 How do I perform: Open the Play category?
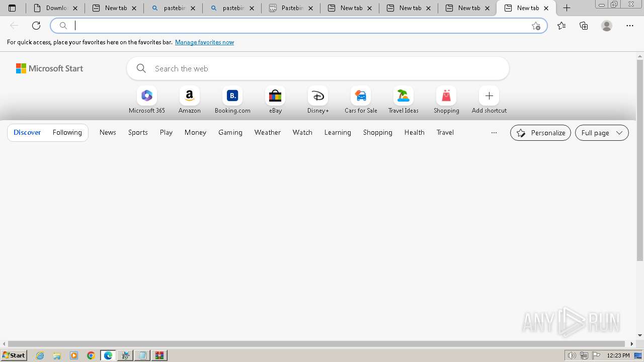click(166, 132)
